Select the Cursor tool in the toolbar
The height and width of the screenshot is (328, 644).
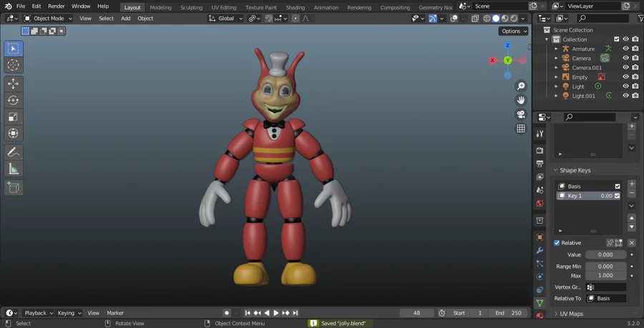point(14,65)
